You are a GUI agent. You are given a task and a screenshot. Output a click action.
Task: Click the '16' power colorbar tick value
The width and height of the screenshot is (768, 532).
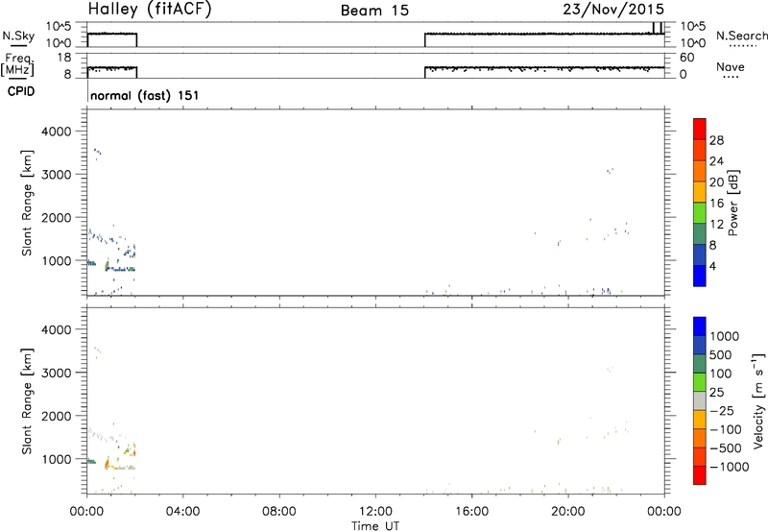click(x=716, y=204)
